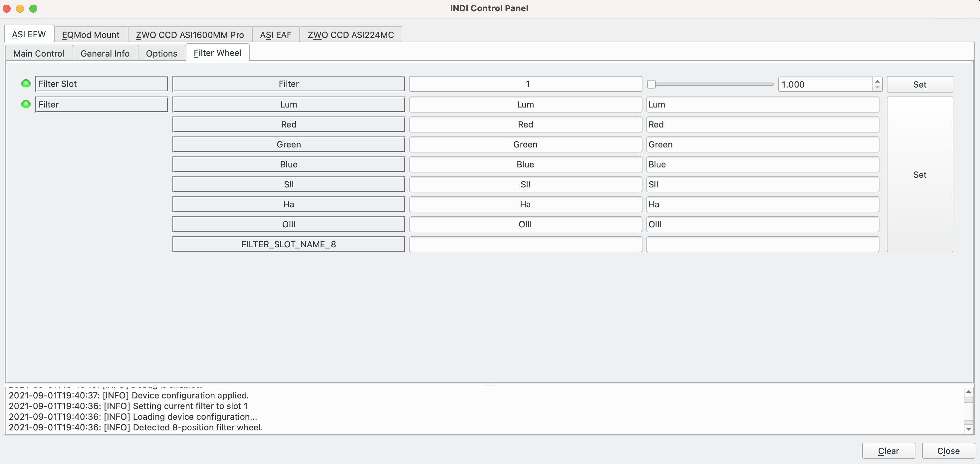Select the Options tab
Image resolution: width=980 pixels, height=464 pixels.
coord(162,53)
